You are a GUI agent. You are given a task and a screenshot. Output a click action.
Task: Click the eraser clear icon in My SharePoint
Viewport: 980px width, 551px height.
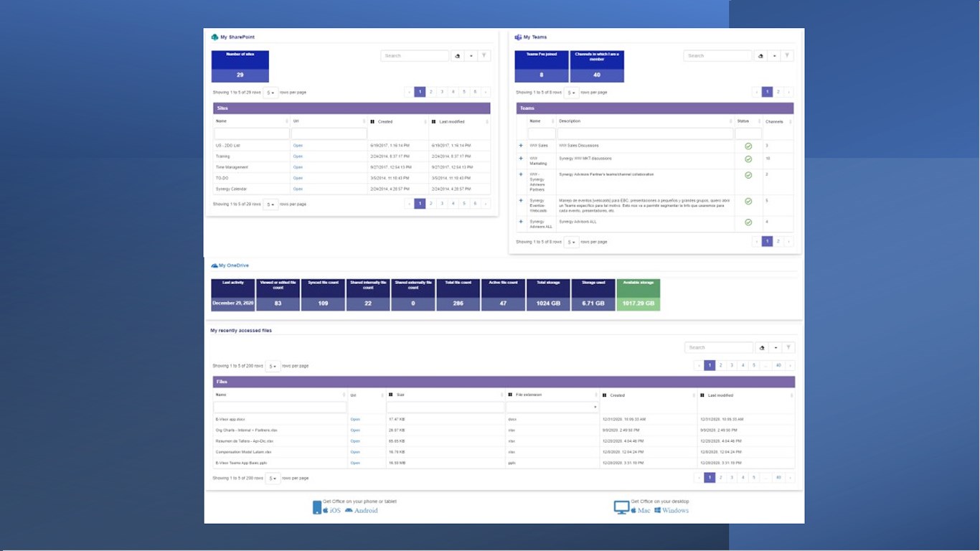458,56
